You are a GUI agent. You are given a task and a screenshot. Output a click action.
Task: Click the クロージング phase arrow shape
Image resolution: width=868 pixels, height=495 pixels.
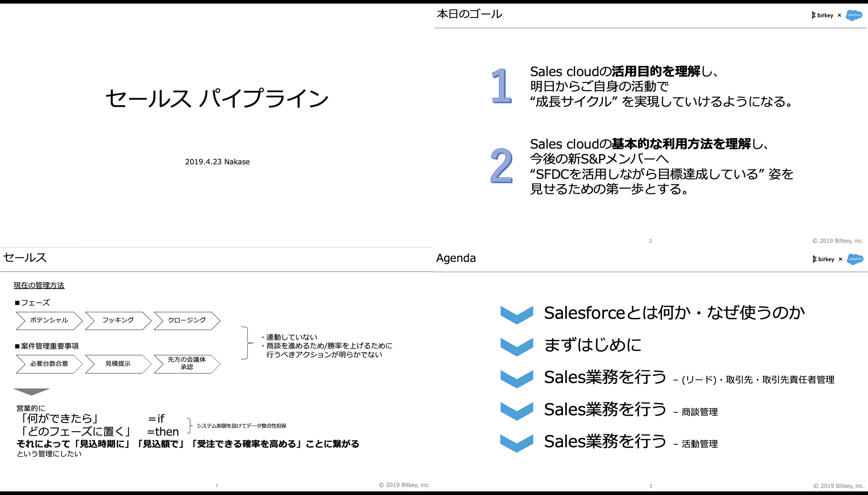point(186,320)
